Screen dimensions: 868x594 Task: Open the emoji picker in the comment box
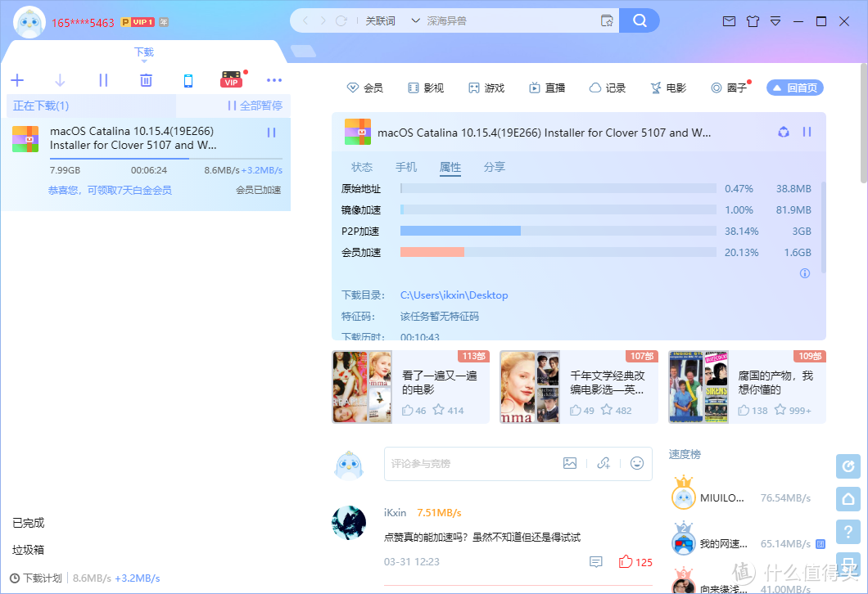coord(637,463)
